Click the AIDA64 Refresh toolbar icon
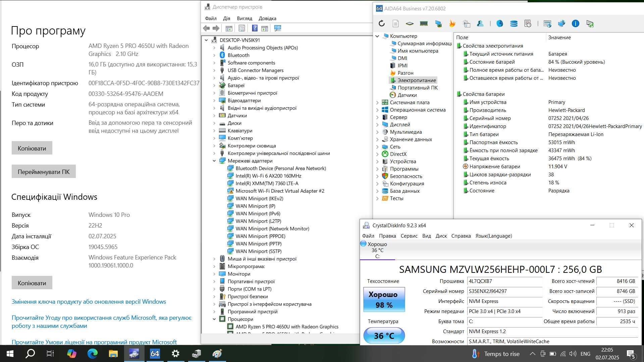Viewport: 644px width, 362px height. click(x=381, y=23)
